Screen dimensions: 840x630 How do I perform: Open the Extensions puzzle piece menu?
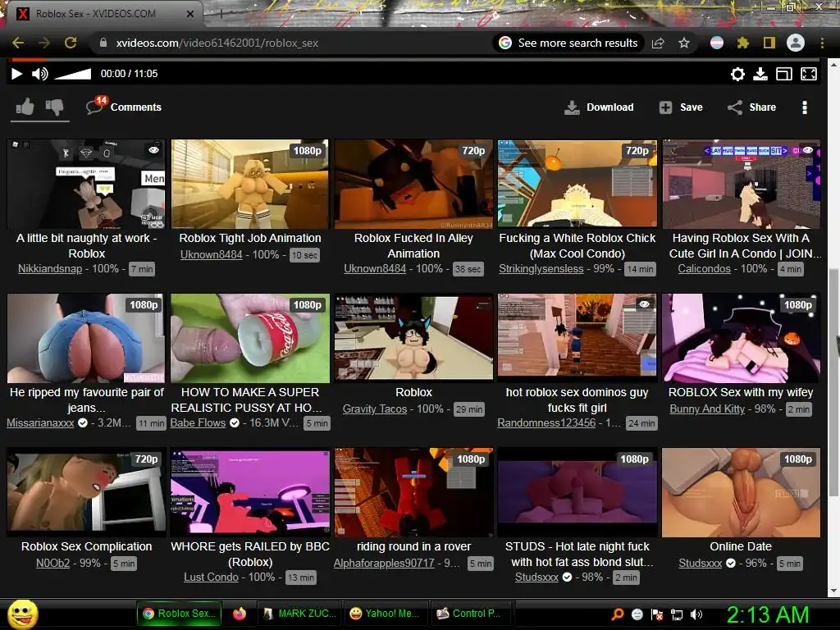coord(743,43)
